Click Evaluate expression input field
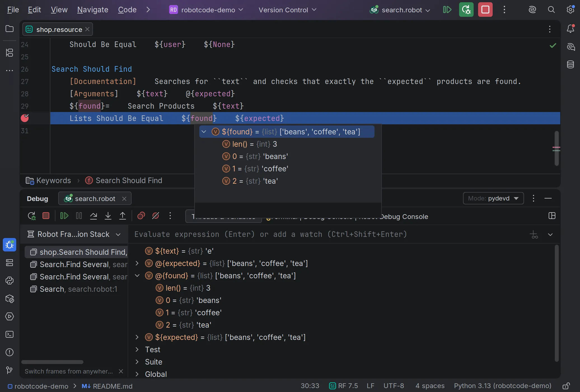Image resolution: width=580 pixels, height=392 pixels. pos(328,234)
